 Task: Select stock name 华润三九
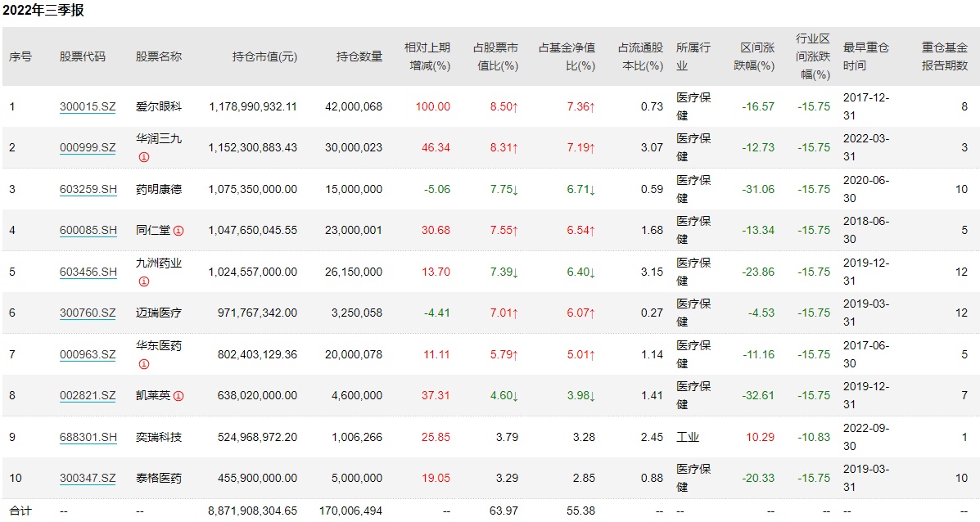click(x=159, y=138)
